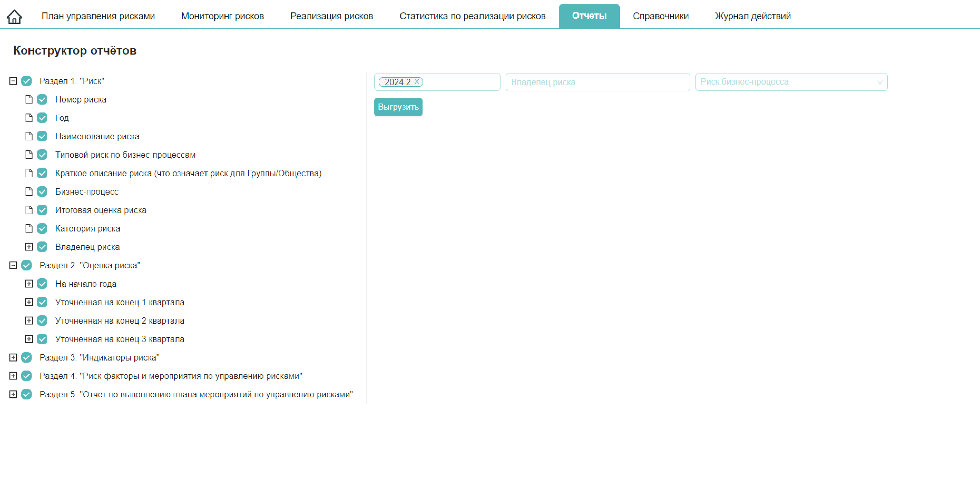Expand Уточненная на конец 3 квартала node
Image resolution: width=980 pixels, height=499 pixels.
pyautogui.click(x=29, y=339)
